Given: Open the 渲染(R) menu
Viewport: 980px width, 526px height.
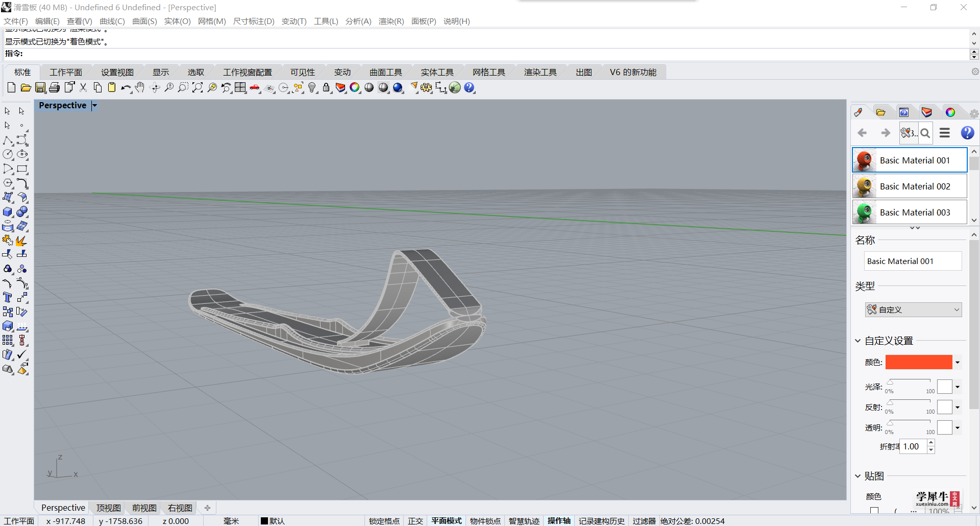Looking at the screenshot, I should pyautogui.click(x=391, y=21).
